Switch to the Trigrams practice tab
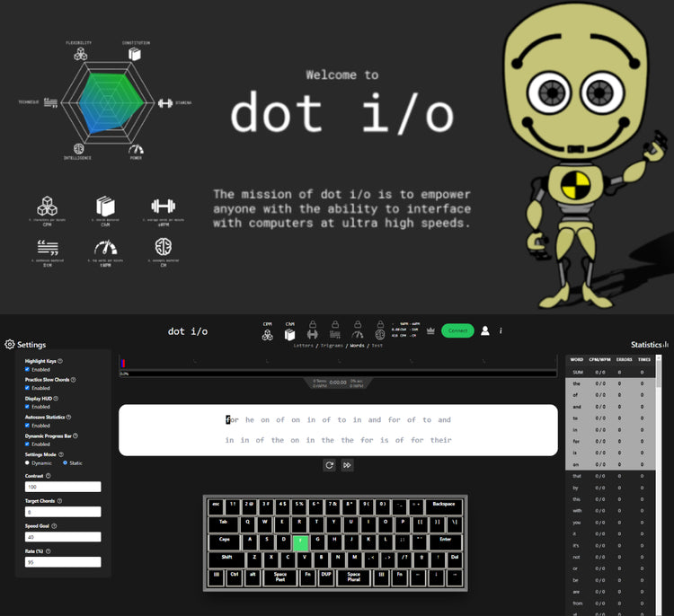Screen dimensions: 674x616 (332, 345)
